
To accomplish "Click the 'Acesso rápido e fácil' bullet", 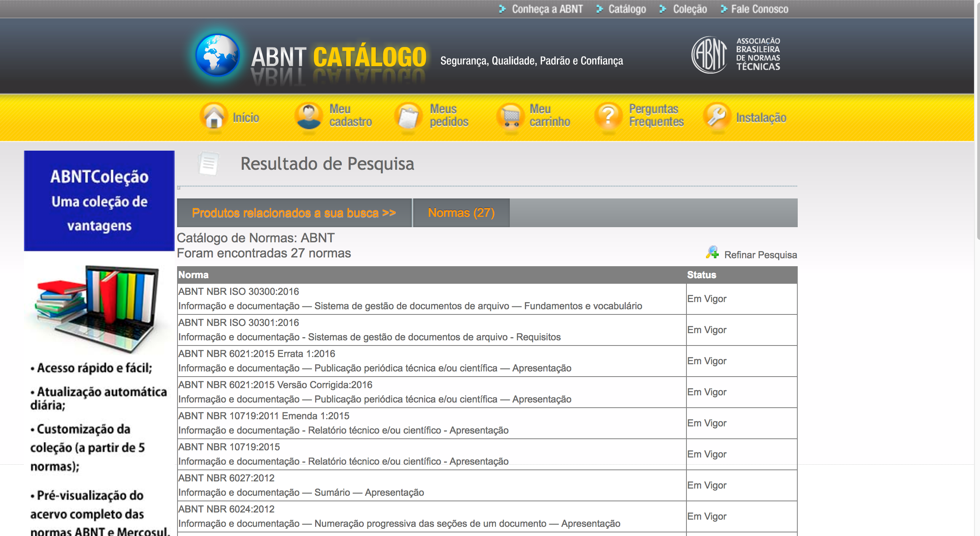I will click(x=91, y=368).
